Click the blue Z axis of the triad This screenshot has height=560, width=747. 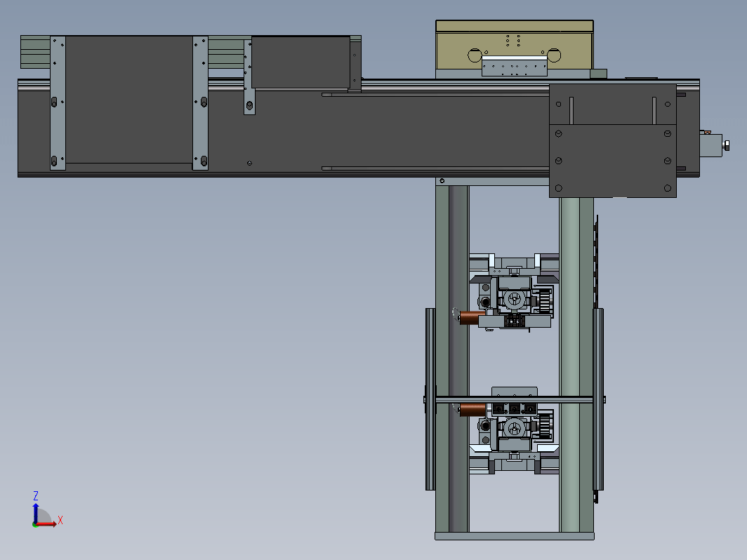(x=36, y=513)
